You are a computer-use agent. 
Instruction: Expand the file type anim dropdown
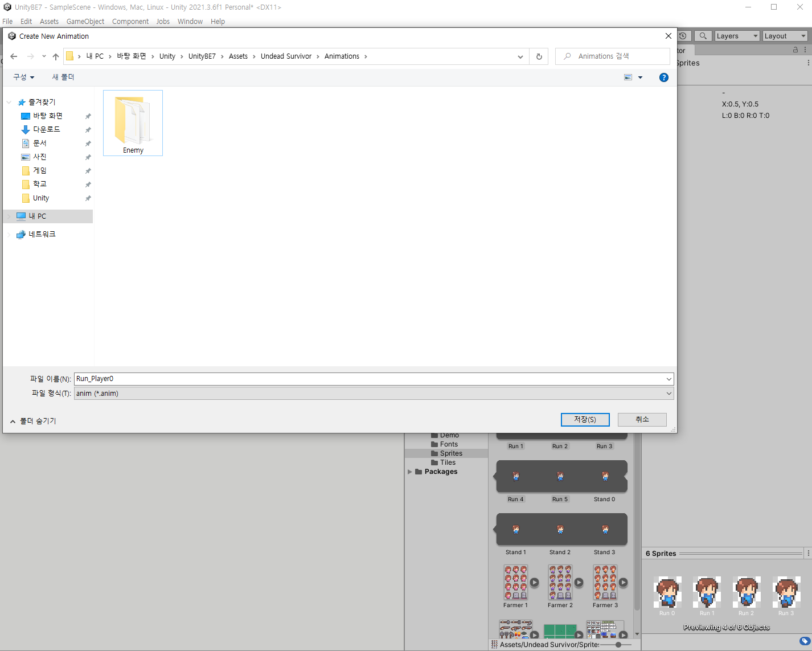(x=374, y=394)
